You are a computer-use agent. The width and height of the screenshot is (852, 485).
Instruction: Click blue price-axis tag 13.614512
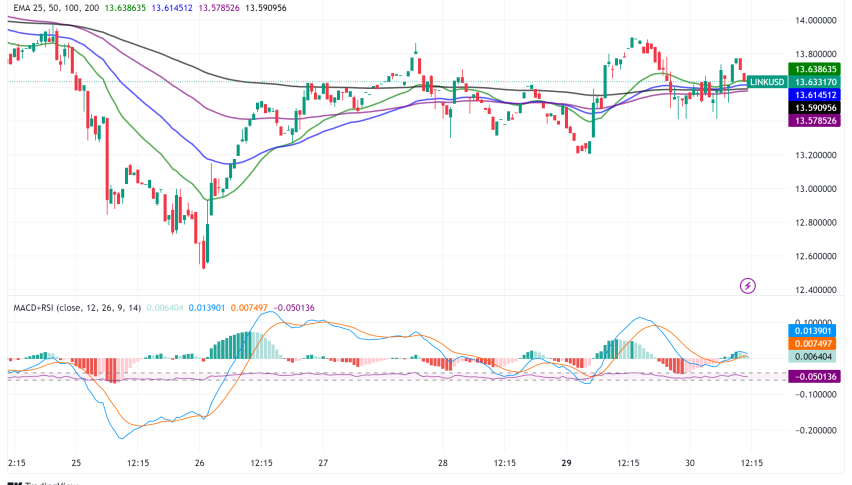coord(815,95)
